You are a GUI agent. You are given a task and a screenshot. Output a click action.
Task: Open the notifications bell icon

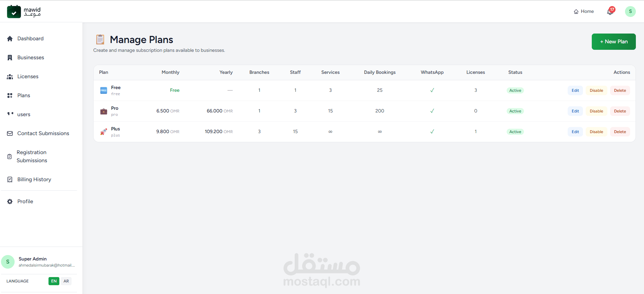pos(610,12)
